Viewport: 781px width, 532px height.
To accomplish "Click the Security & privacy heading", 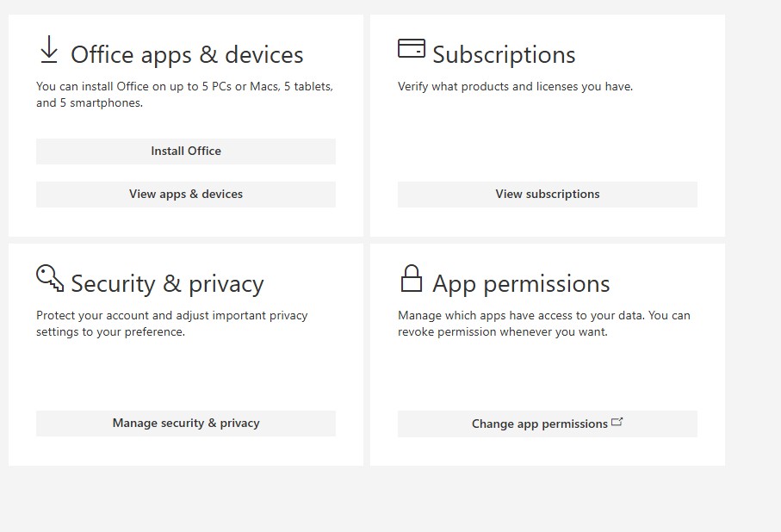I will (167, 284).
